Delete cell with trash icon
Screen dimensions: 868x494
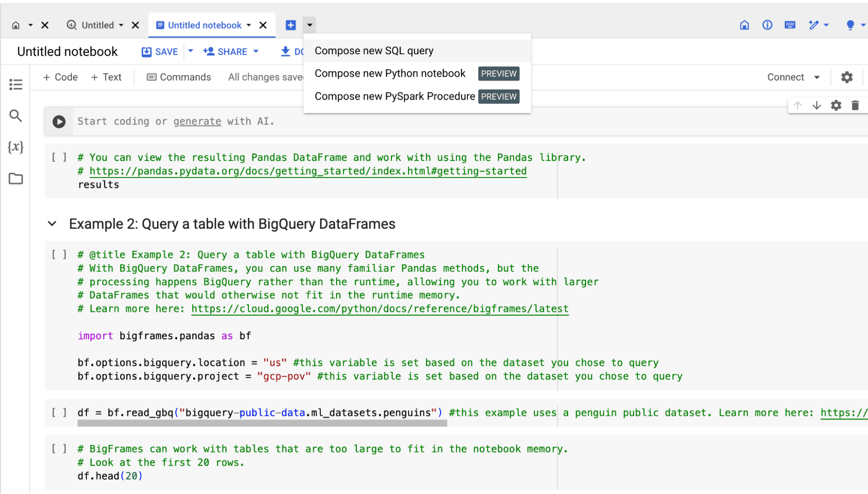point(855,105)
